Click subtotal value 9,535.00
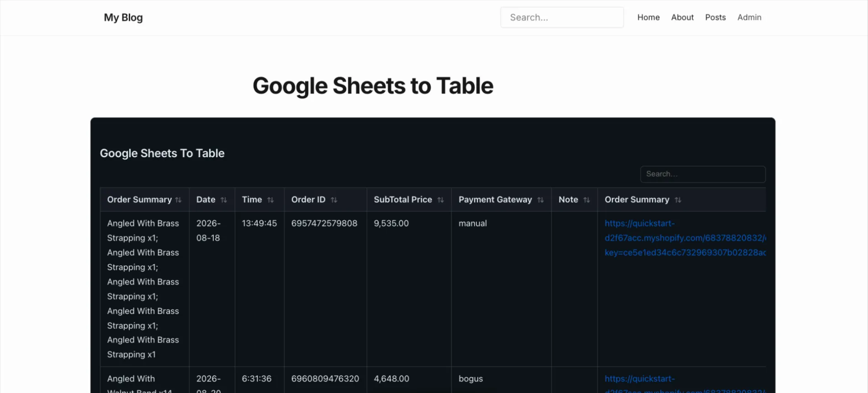 [392, 223]
